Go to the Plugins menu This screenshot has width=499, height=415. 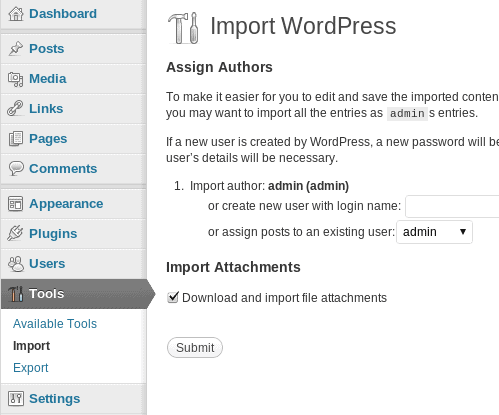(x=53, y=234)
